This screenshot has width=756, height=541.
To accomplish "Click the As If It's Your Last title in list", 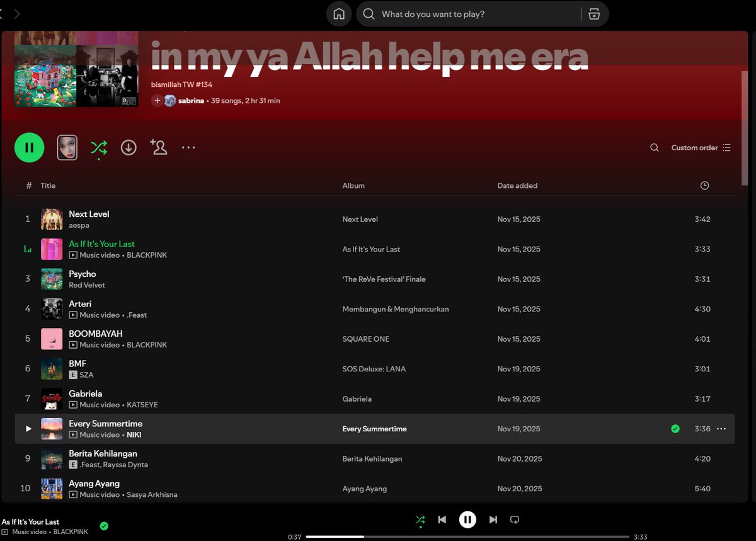I will tap(102, 244).
